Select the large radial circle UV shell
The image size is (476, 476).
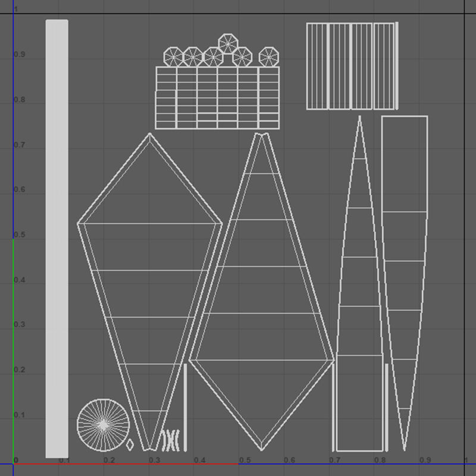pos(103,425)
